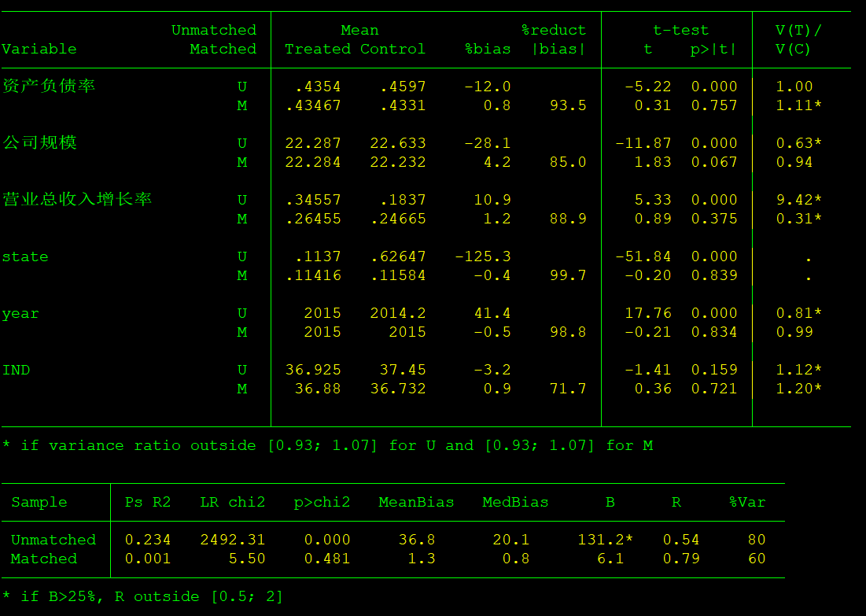Viewport: 866px width, 616px height.
Task: Select the p-value 0.067
Action: (x=714, y=162)
